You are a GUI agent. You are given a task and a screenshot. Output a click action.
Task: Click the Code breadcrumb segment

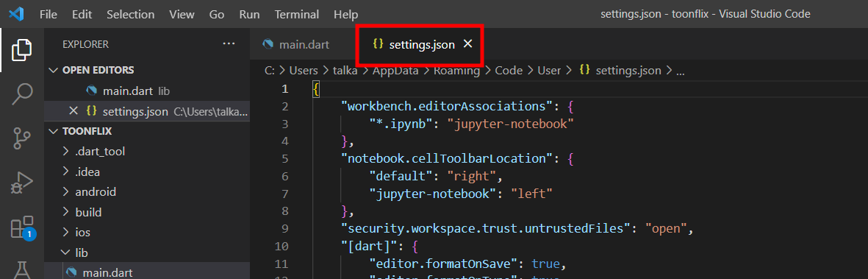coord(509,71)
